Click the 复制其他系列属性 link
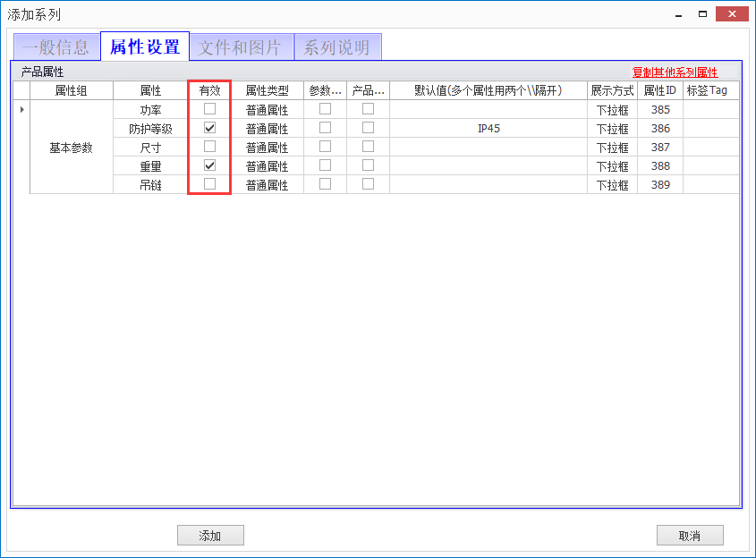756x558 pixels. pos(675,72)
